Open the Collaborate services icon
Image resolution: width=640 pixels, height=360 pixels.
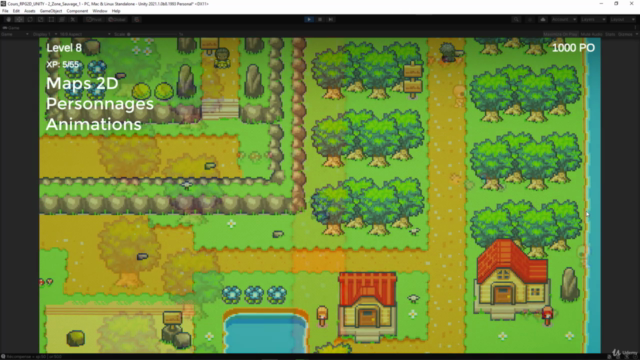click(x=530, y=19)
